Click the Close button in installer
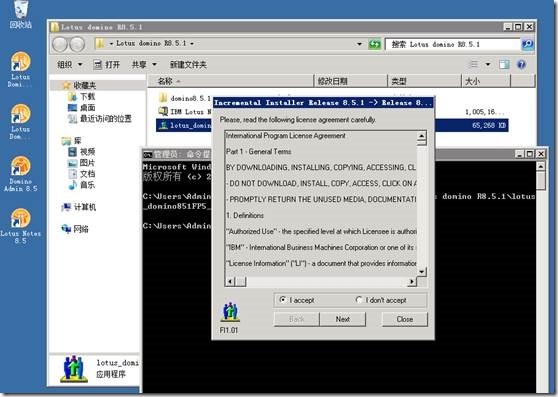Viewport: 558px width, 397px height. (405, 319)
